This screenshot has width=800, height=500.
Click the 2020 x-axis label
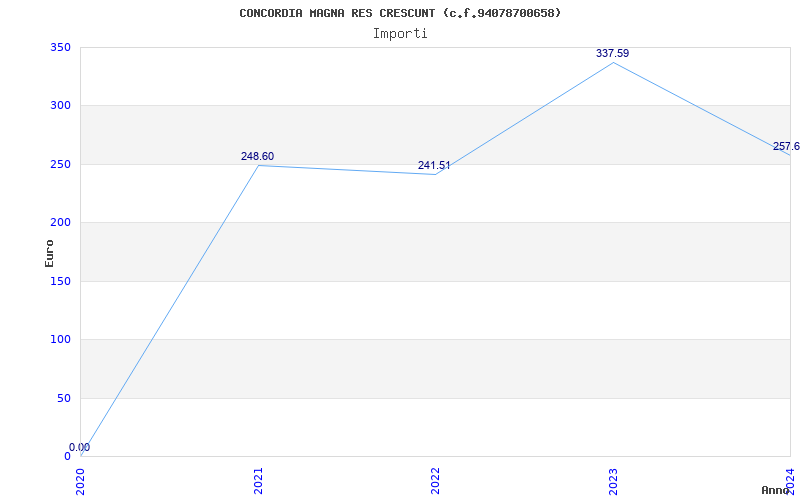(80, 481)
